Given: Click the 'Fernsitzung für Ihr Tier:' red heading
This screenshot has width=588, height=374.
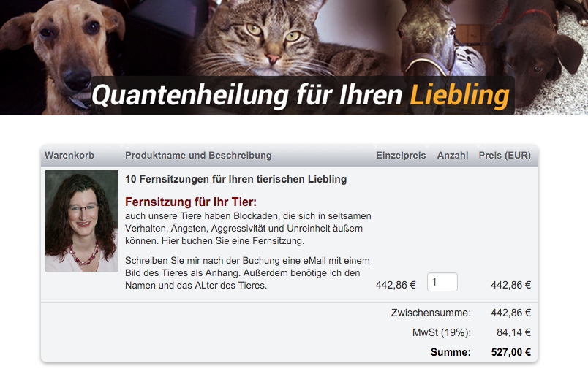Looking at the screenshot, I should pyautogui.click(x=191, y=202).
